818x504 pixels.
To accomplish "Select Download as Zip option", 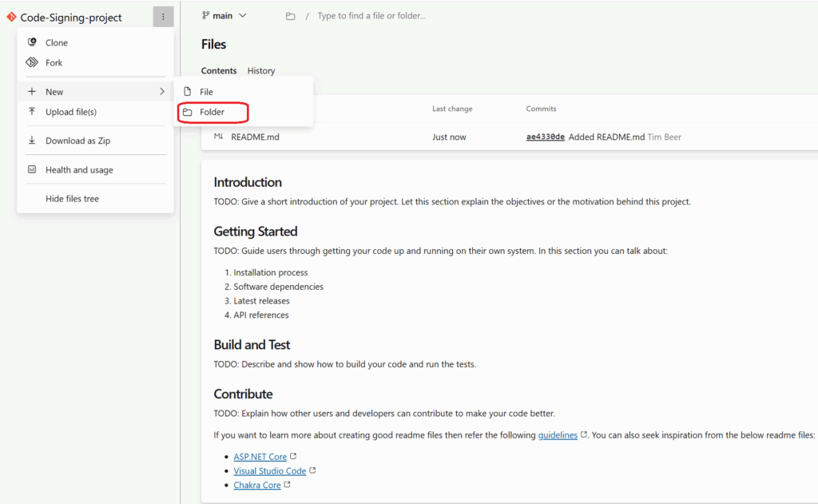I will [77, 141].
